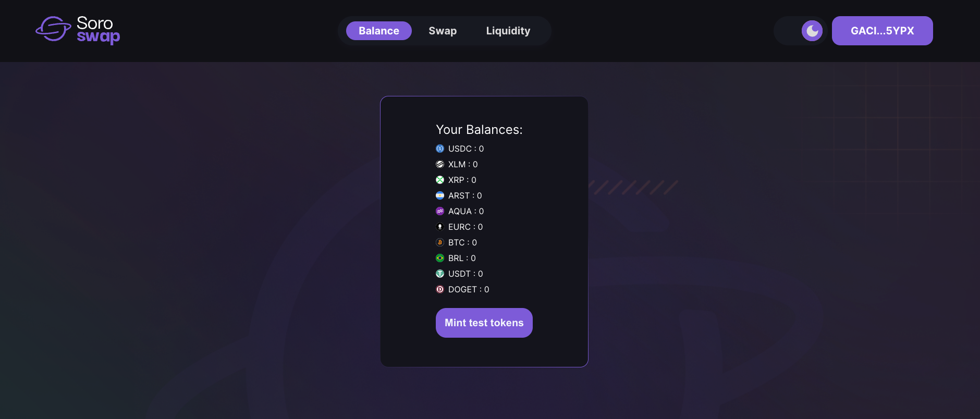980x419 pixels.
Task: Click the XRP token icon
Action: [x=440, y=180]
